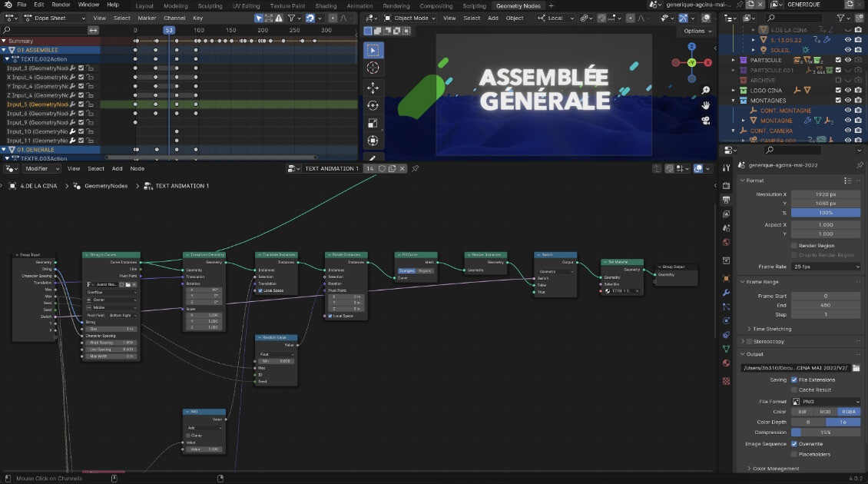Open the Object Data properties tab
Screen dimensions: 868x484
point(727,349)
